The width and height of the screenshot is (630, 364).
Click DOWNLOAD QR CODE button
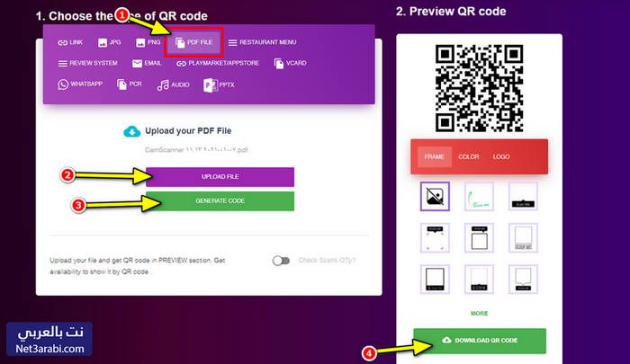click(x=480, y=341)
